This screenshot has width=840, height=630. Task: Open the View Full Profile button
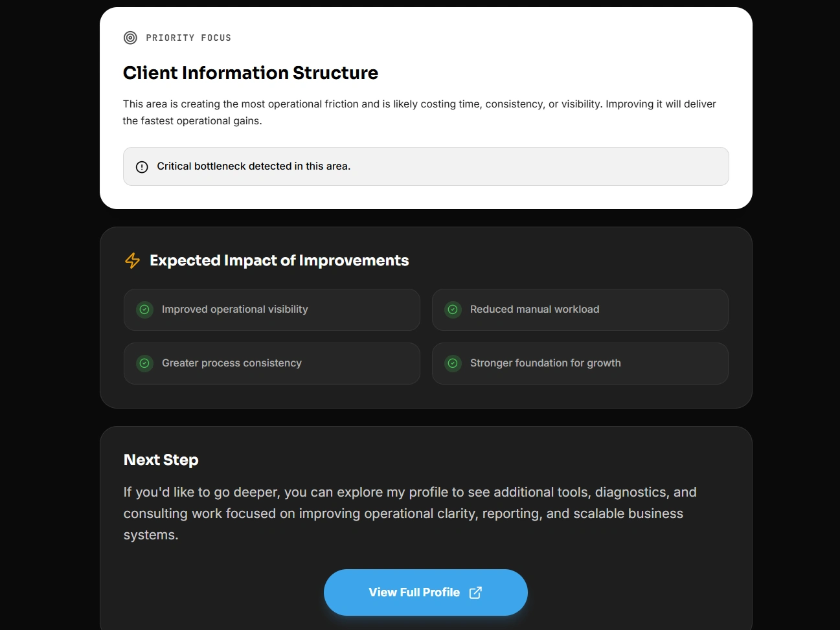(414, 592)
